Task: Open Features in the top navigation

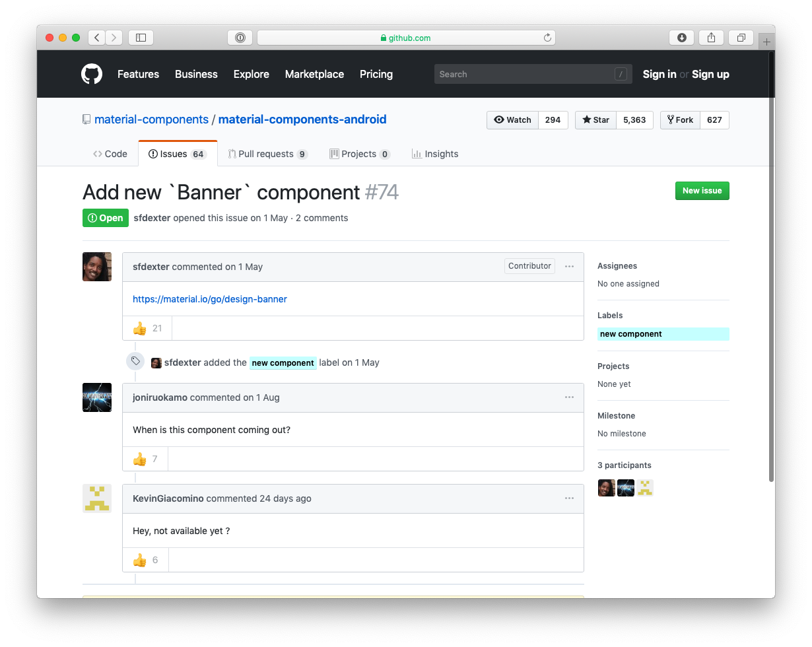Action: point(138,74)
